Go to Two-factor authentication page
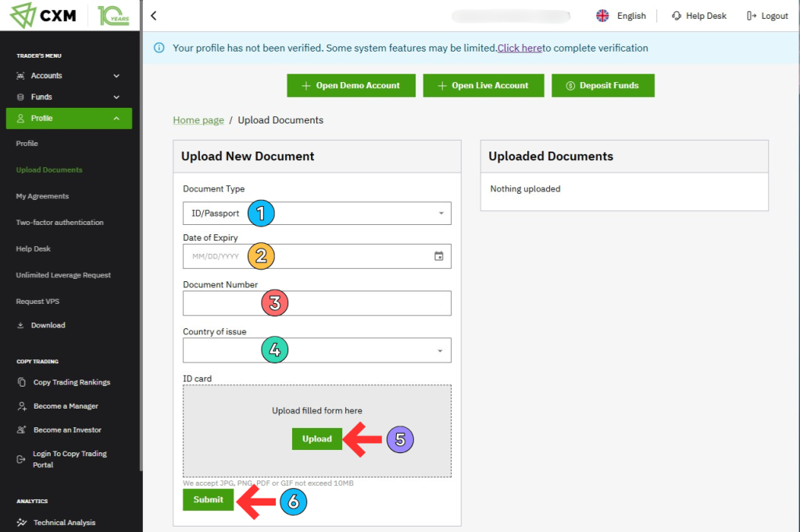Image resolution: width=800 pixels, height=532 pixels. [59, 223]
